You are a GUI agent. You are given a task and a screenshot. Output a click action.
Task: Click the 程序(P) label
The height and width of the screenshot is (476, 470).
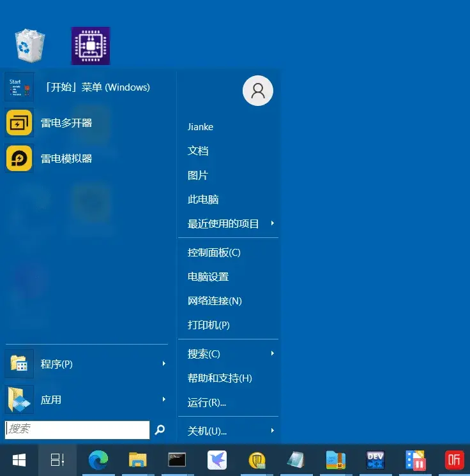(x=56, y=364)
